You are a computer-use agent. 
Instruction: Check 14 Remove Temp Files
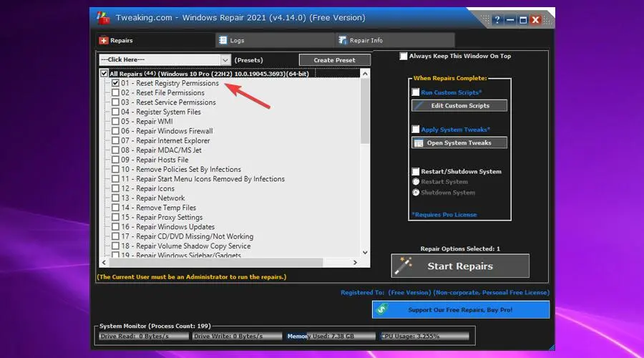coord(115,208)
